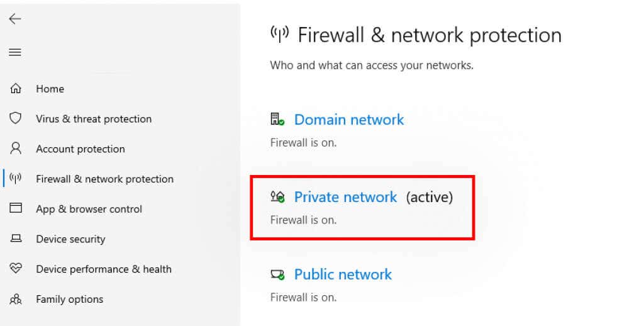This screenshot has width=644, height=326.
Task: Go to Home in the sidebar
Action: click(50, 89)
